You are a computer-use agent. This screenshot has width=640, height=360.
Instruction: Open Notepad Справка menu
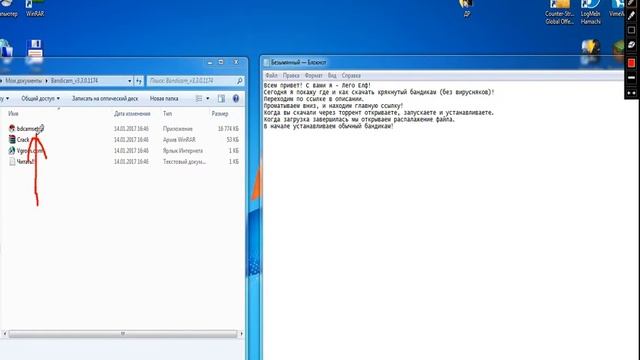click(x=351, y=76)
